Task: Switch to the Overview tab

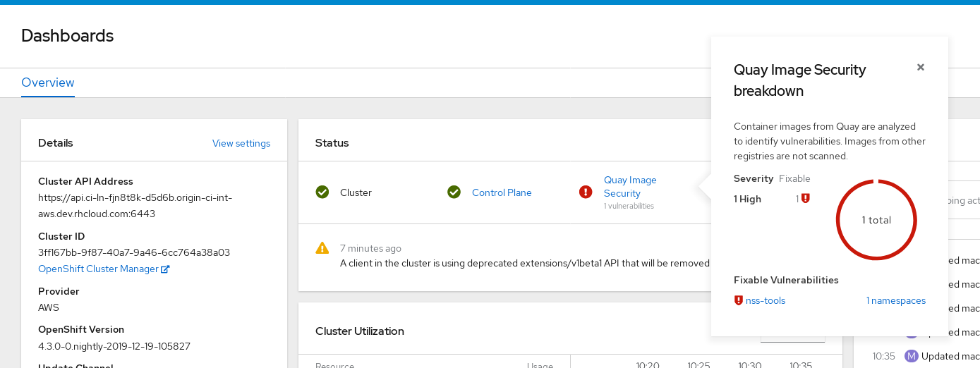Action: pyautogui.click(x=48, y=82)
